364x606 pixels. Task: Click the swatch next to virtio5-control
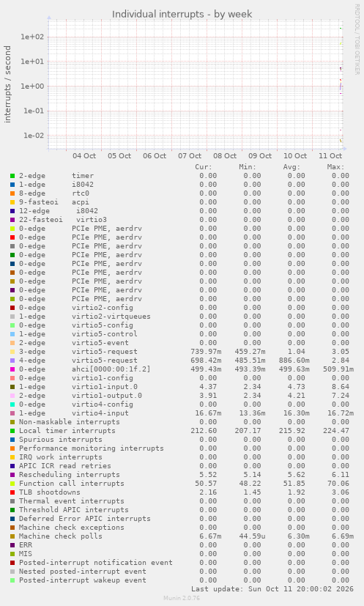[12, 334]
